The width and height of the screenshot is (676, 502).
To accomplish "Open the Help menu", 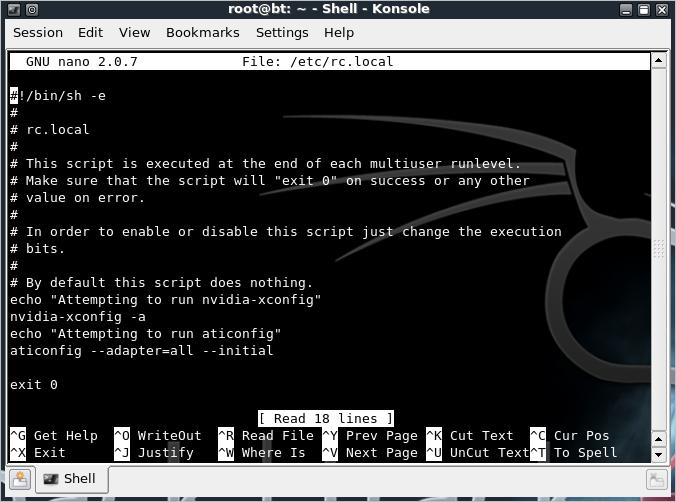I will pos(339,33).
